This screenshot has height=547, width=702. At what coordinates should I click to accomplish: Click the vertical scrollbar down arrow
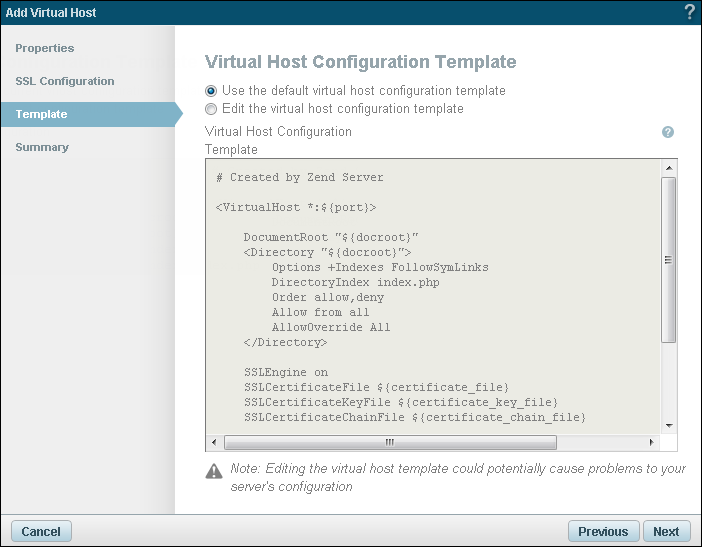pyautogui.click(x=669, y=424)
